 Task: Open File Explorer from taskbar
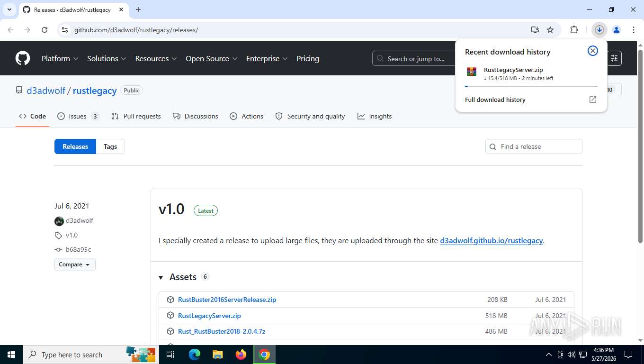(218, 355)
